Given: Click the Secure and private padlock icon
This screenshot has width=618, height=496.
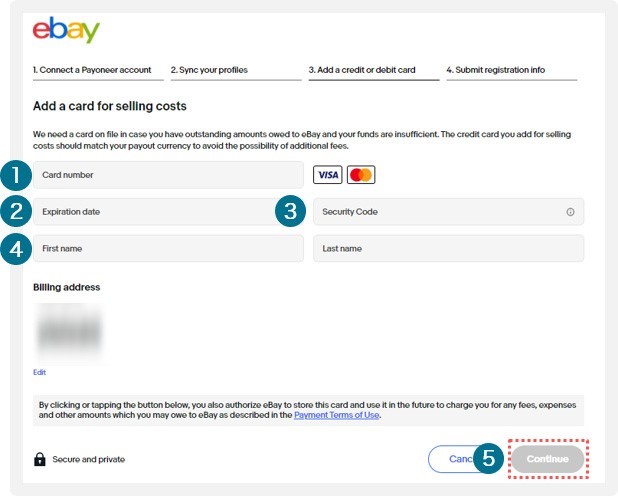Looking at the screenshot, I should pos(39,459).
